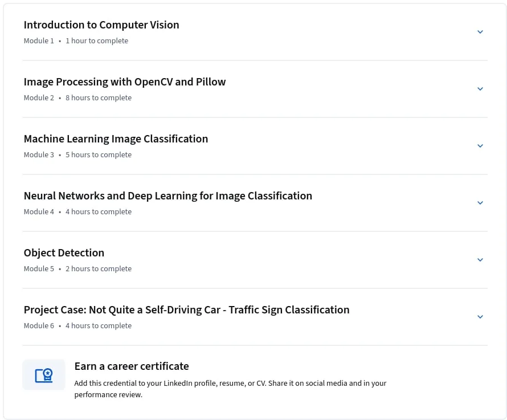Select Machine Learning Image Classification heading
This screenshot has width=507, height=420.
[116, 139]
